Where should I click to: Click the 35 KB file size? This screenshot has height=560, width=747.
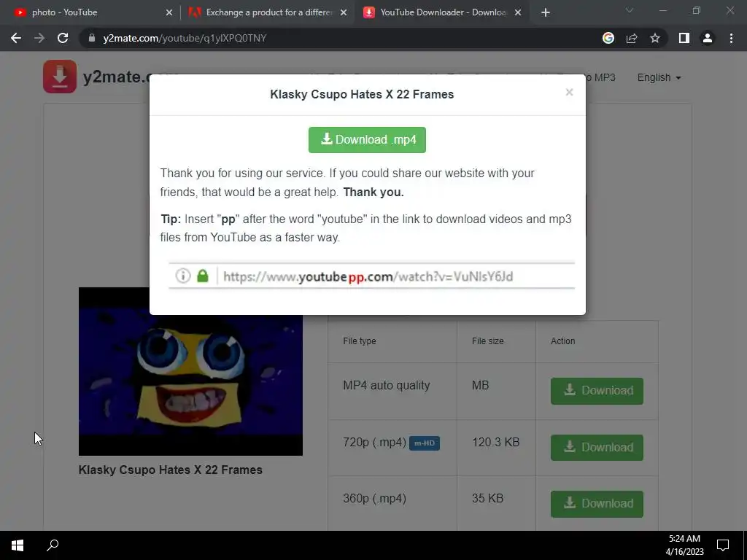pos(487,499)
